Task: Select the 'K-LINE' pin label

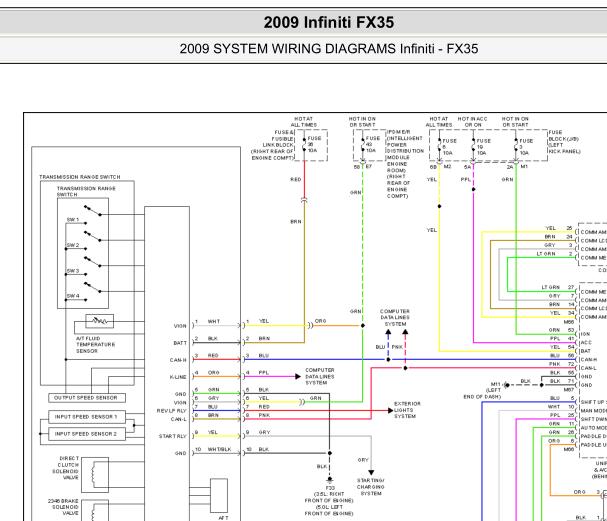Action: (178, 377)
